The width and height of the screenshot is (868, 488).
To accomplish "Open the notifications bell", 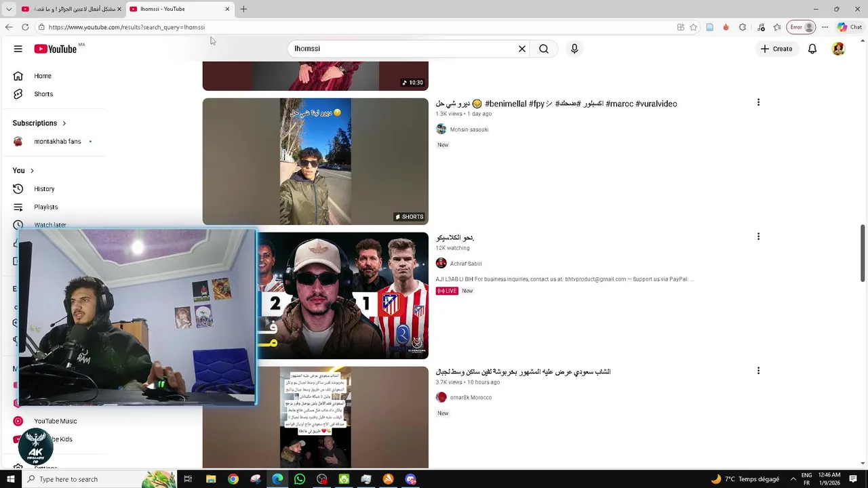I will tap(812, 49).
